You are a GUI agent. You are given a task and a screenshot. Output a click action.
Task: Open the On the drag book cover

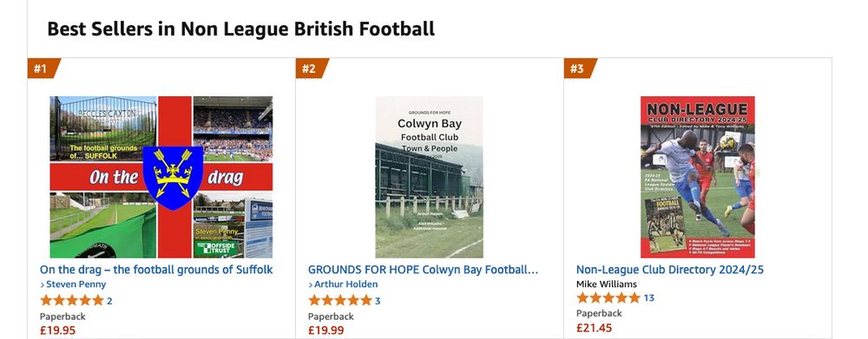pos(161,177)
